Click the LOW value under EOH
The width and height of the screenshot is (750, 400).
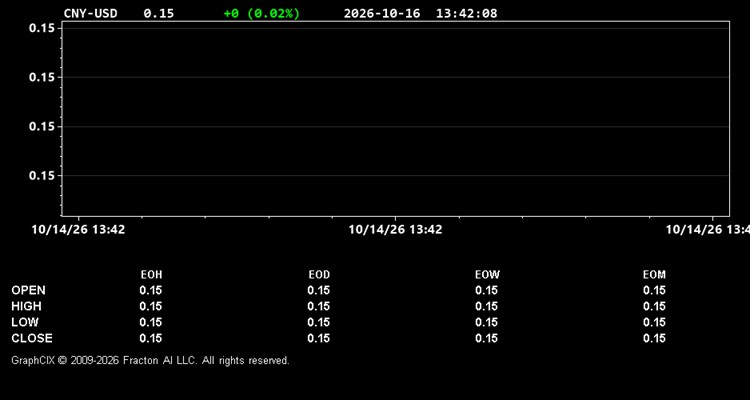tap(151, 322)
